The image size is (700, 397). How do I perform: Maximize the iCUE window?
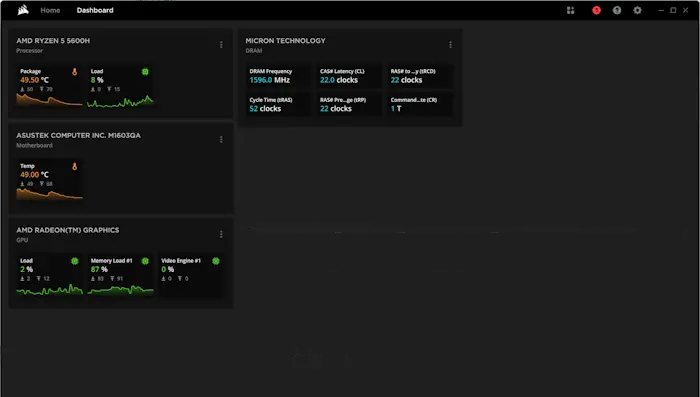(673, 10)
